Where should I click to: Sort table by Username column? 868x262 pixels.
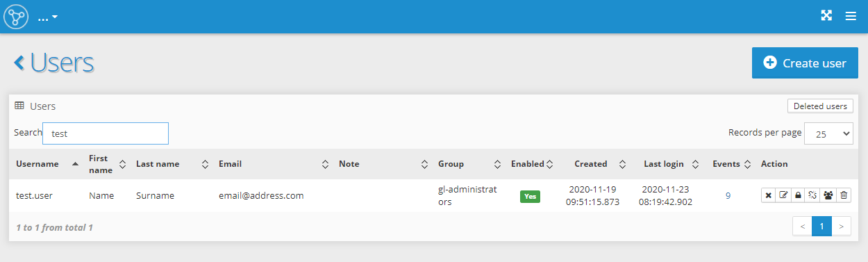point(47,164)
